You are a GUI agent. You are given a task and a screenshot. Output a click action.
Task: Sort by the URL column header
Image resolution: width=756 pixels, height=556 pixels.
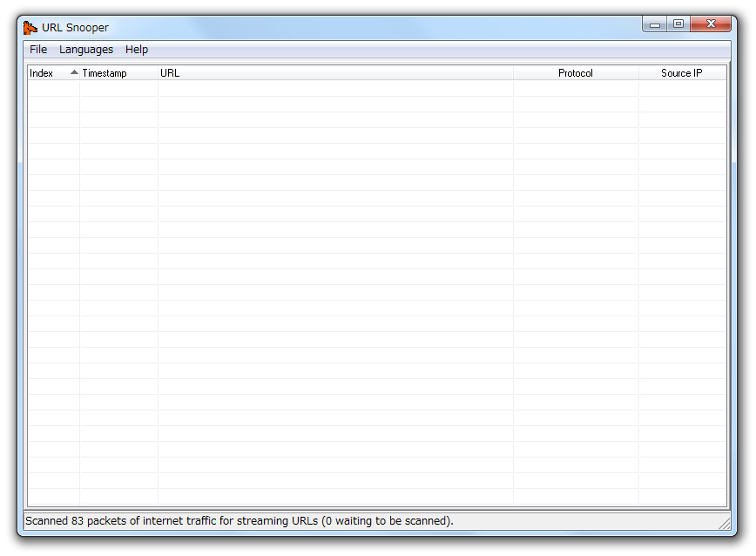coord(335,73)
